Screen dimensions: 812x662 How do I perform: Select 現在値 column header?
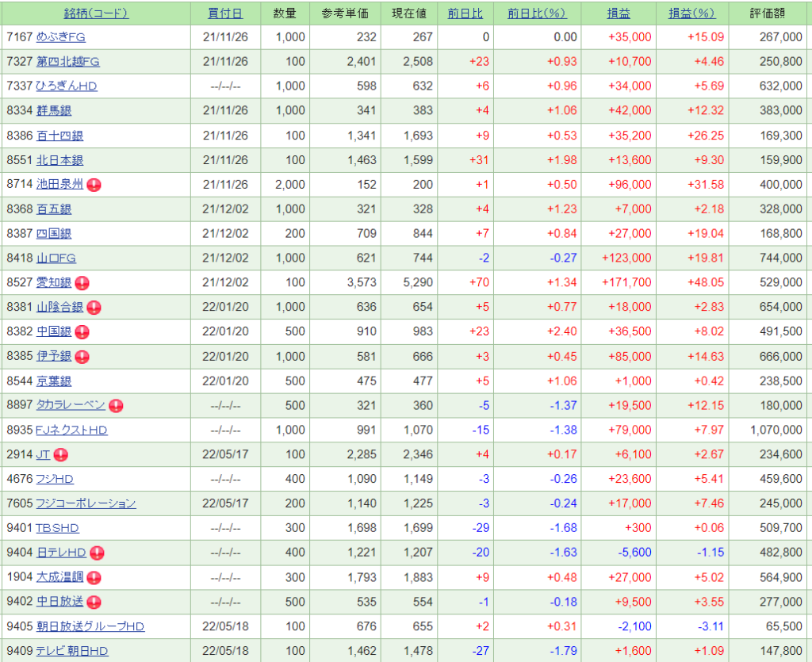(x=409, y=13)
